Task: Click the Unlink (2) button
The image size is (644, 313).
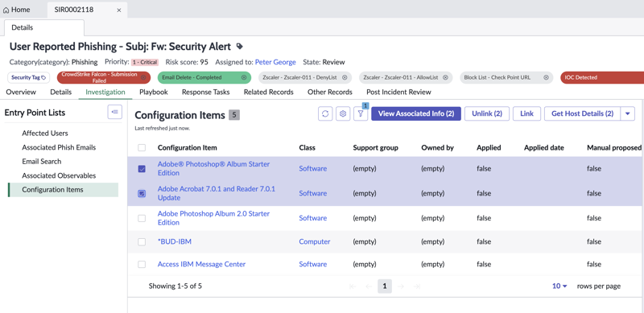Action: pos(487,113)
